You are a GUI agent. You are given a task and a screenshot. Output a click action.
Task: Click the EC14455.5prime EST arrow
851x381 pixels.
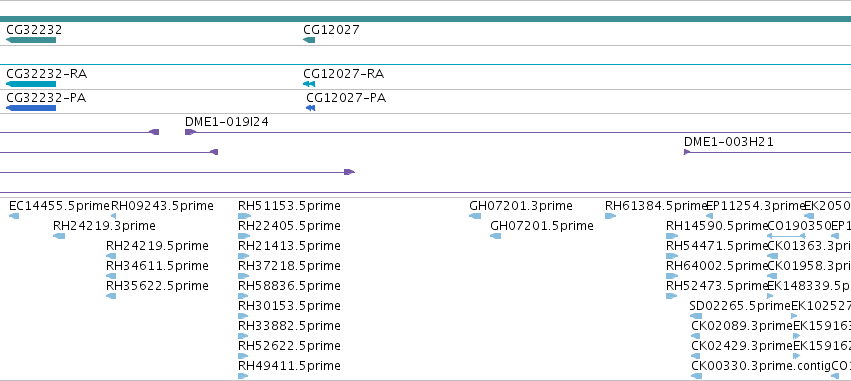click(14, 216)
